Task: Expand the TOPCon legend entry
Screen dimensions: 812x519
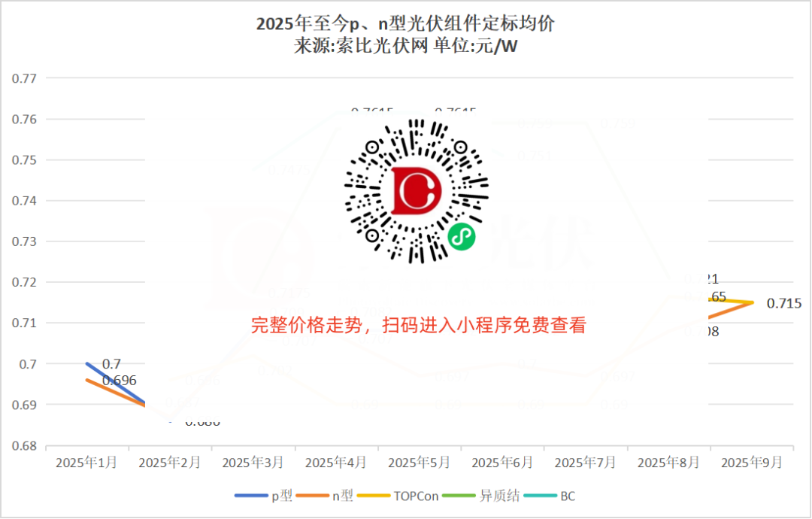Action: coord(415,496)
